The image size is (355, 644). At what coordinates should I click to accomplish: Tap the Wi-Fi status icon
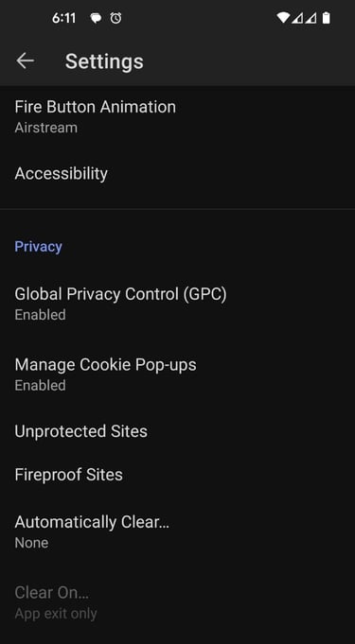click(283, 18)
